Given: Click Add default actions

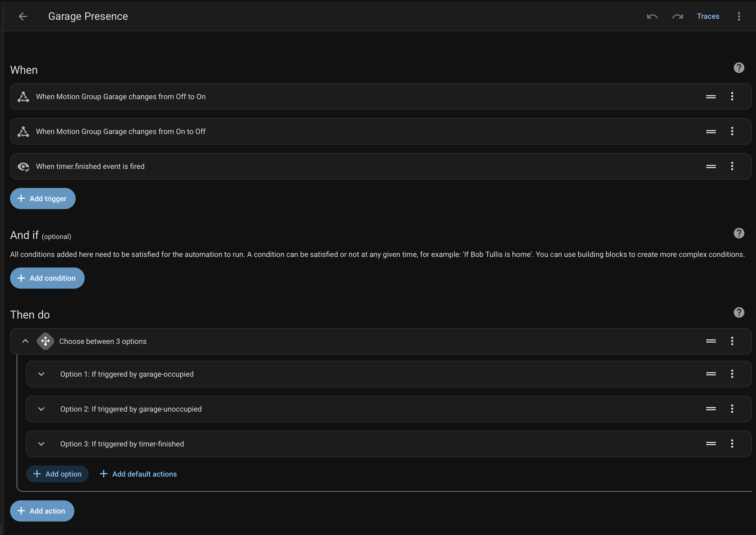Looking at the screenshot, I should pos(138,474).
